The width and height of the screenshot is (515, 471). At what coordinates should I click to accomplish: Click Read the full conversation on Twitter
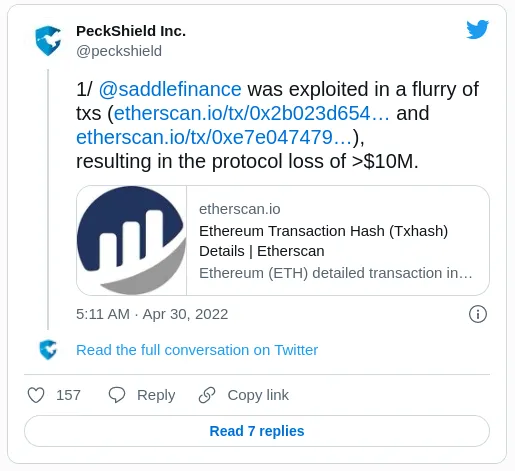(x=197, y=350)
